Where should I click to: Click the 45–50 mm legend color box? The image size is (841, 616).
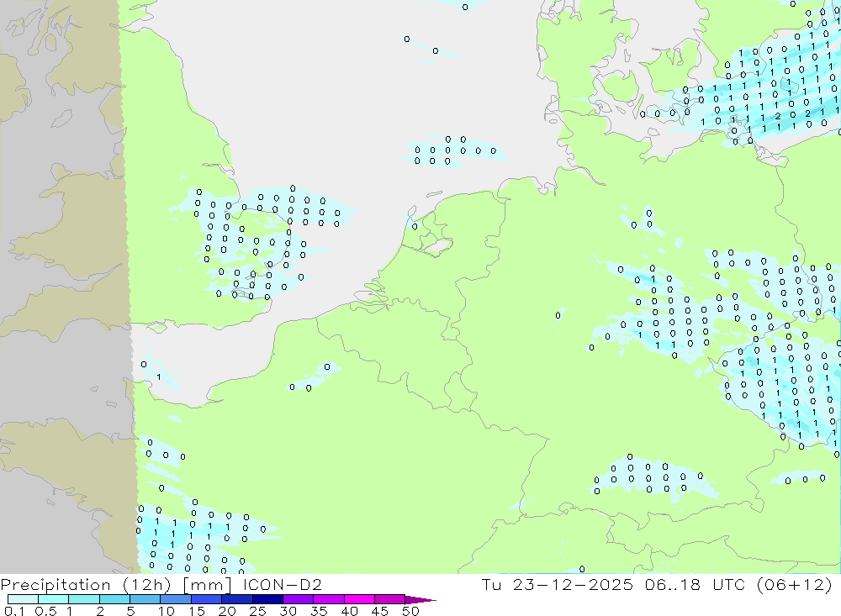[x=390, y=599]
